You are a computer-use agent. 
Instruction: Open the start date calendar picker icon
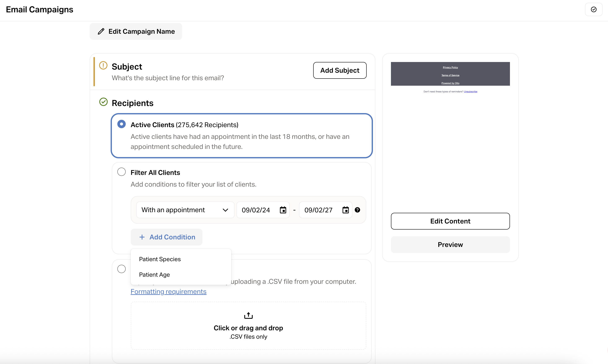283,210
